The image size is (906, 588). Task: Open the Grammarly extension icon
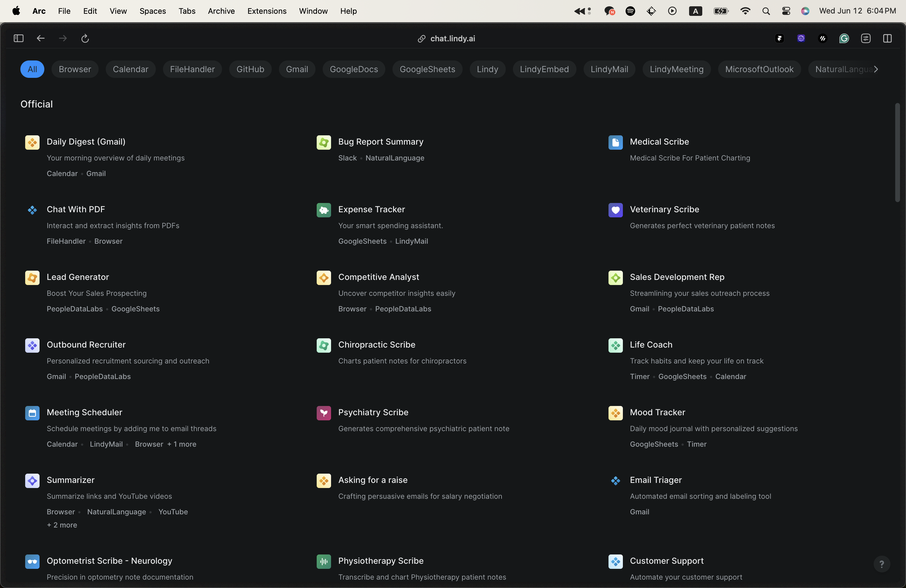pos(844,38)
